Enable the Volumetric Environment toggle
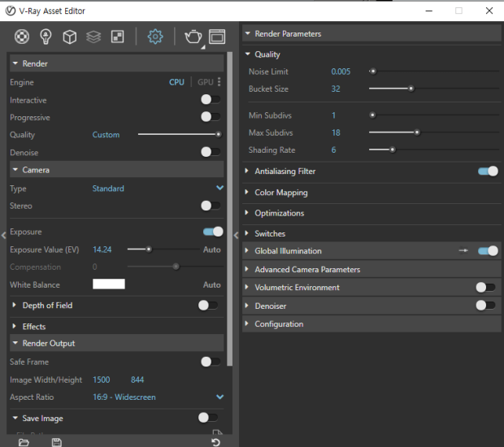Viewport: 504px width, 447px height. pos(485,287)
